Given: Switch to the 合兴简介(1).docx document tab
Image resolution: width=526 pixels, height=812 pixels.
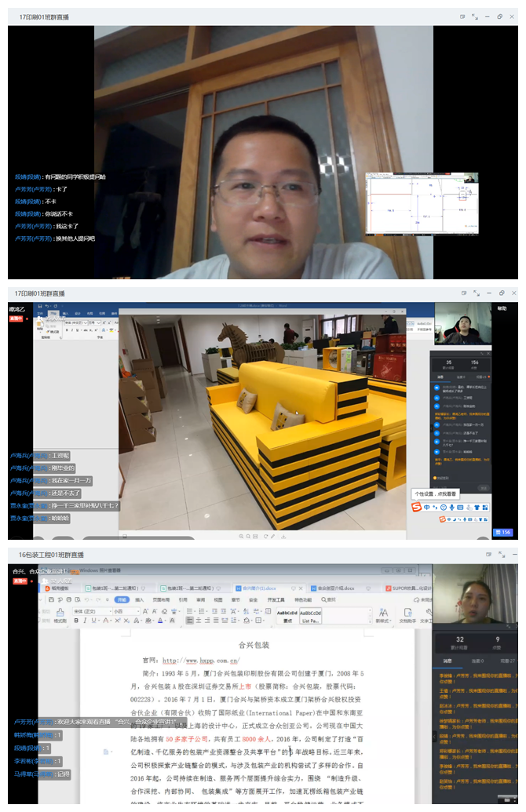Looking at the screenshot, I should point(259,587).
